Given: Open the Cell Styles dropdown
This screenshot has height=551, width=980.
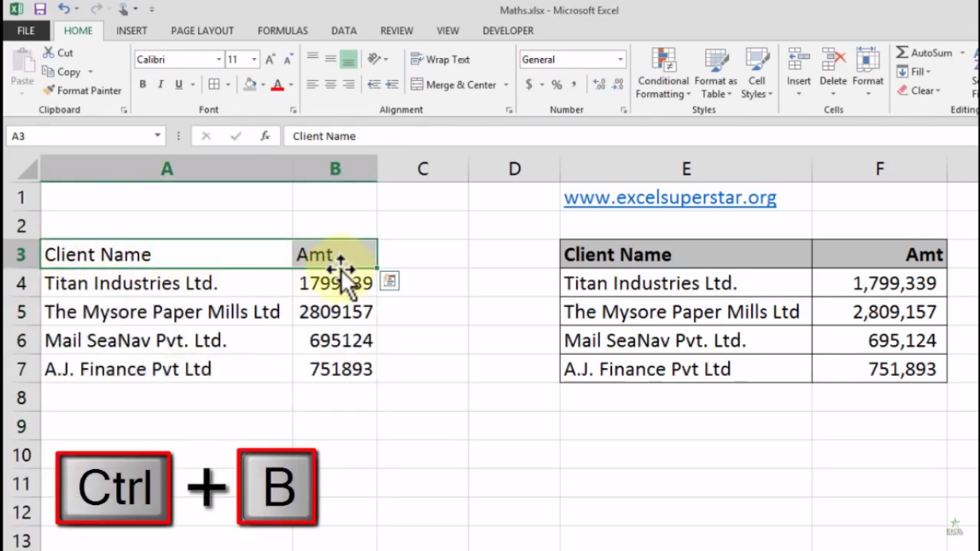Looking at the screenshot, I should pos(757,73).
